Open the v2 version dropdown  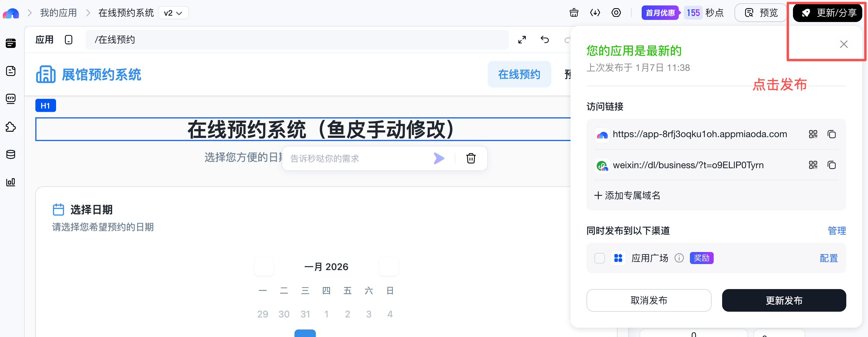click(x=173, y=13)
